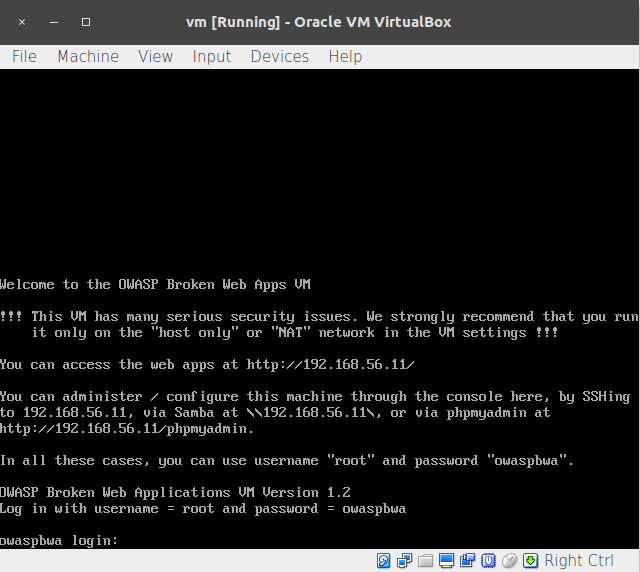The height and width of the screenshot is (572, 640).
Task: Close the VirtualBox VM window
Action: 22,22
